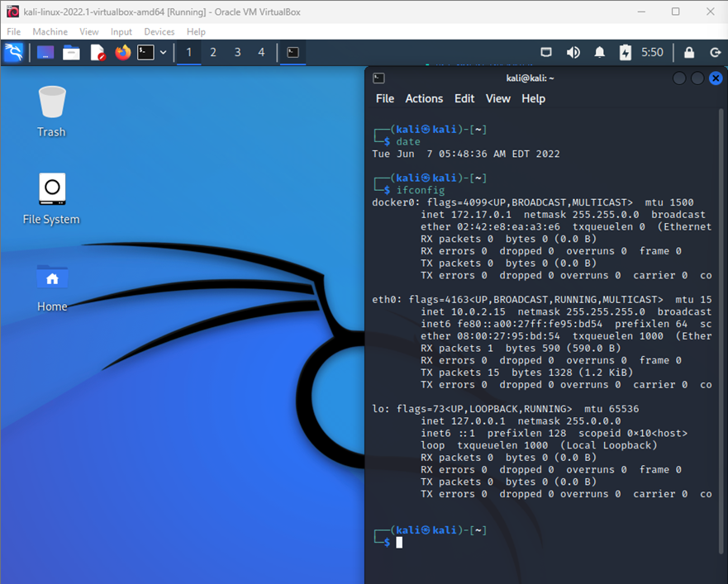Click the panel clock showing 5:50

(x=652, y=53)
